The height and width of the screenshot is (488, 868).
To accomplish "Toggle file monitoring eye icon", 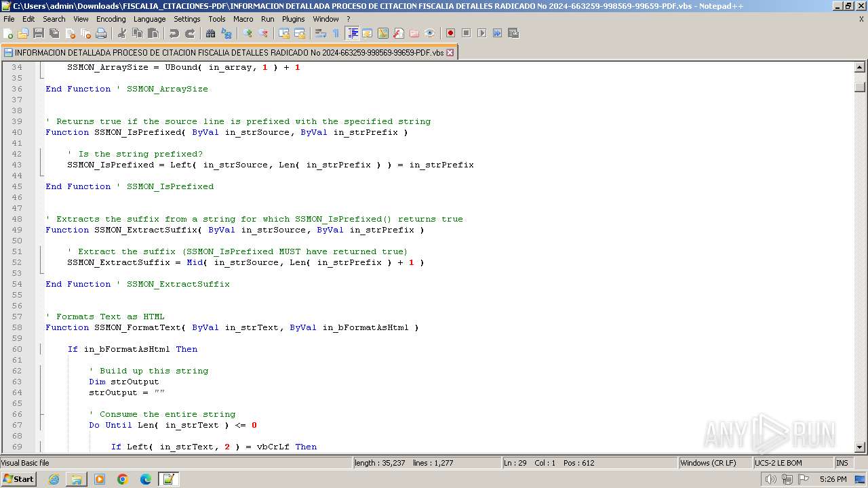I will click(430, 33).
